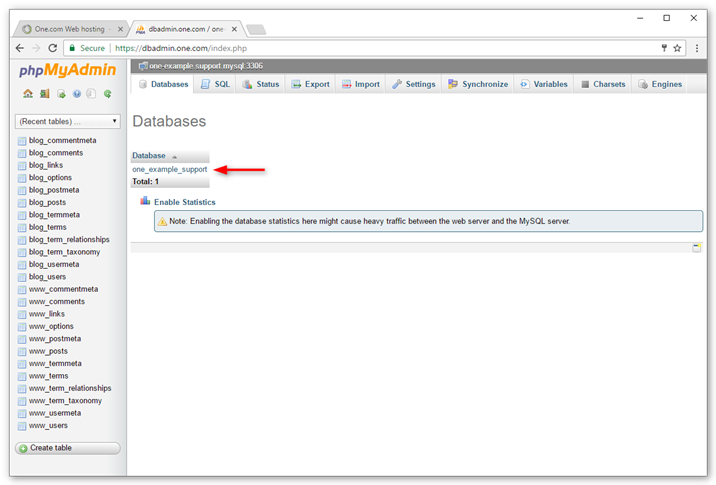The width and height of the screenshot is (716, 485).
Task: Click the phpMyAdmin Home icon
Action: [28, 94]
